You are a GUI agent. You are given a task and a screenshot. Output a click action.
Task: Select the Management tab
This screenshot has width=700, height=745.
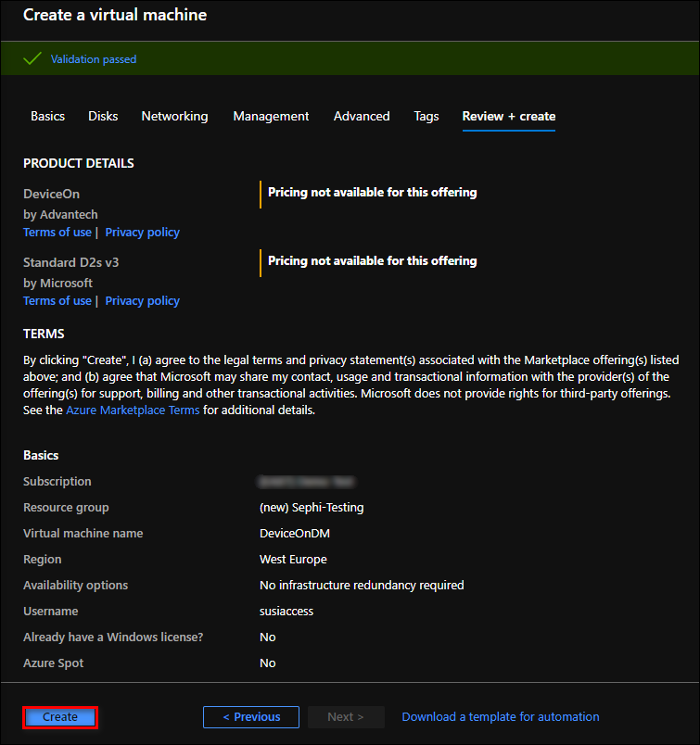(x=271, y=116)
